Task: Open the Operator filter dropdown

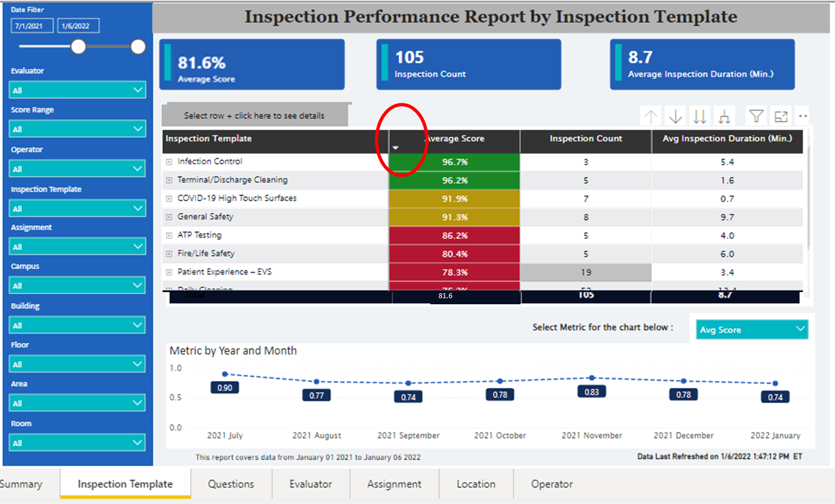Action: [77, 168]
